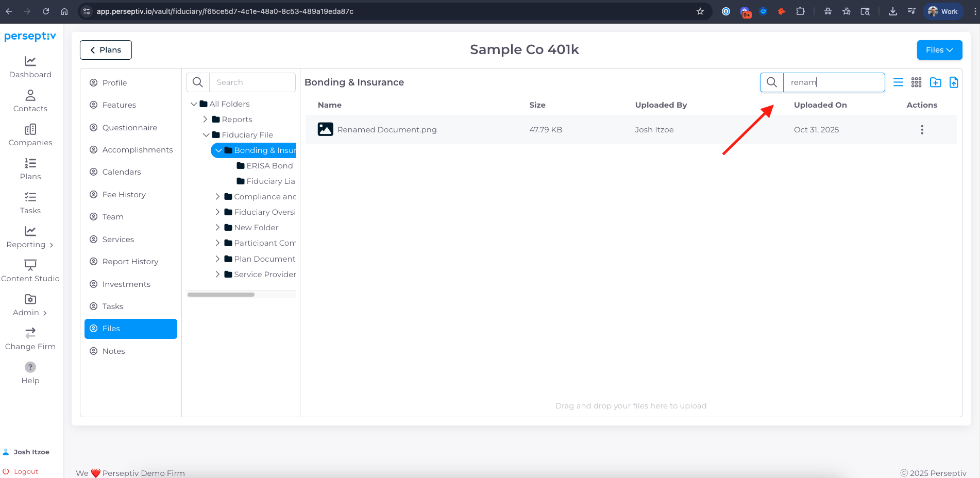Screen dimensions: 980x478
Task: Switch to grid view
Action: pyautogui.click(x=917, y=82)
